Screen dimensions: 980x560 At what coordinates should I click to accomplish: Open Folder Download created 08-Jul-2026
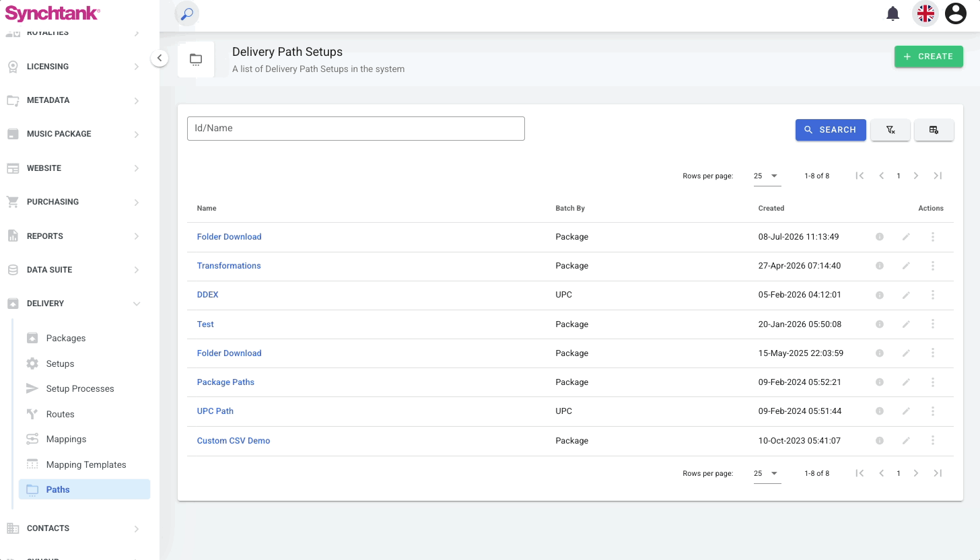(230, 237)
